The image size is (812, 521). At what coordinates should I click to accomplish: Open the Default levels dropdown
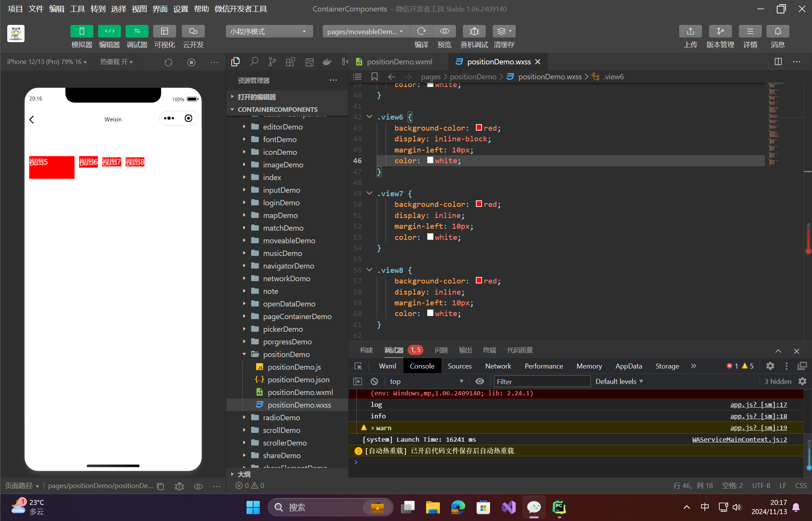619,382
